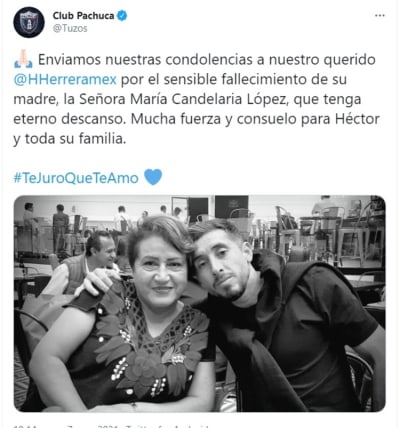The width and height of the screenshot is (400, 428).
Task: Open the Club Pachuca profile avatar
Action: click(x=29, y=22)
